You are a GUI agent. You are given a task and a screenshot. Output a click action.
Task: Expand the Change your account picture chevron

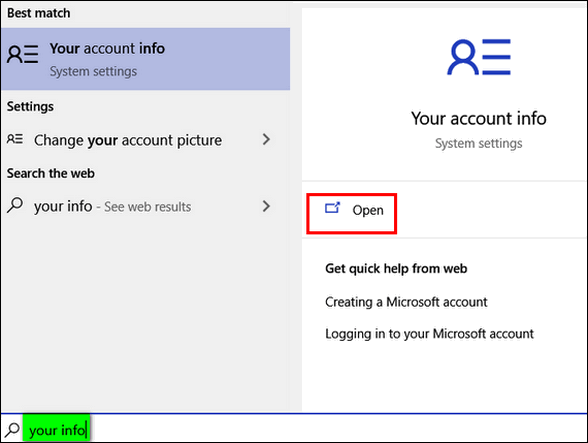pos(266,139)
